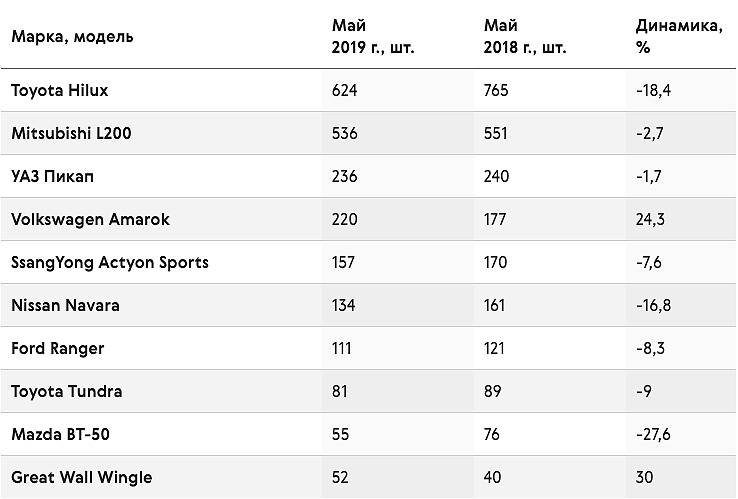Select the 220 value for Amarok
This screenshot has height=499, width=738.
[x=345, y=219]
